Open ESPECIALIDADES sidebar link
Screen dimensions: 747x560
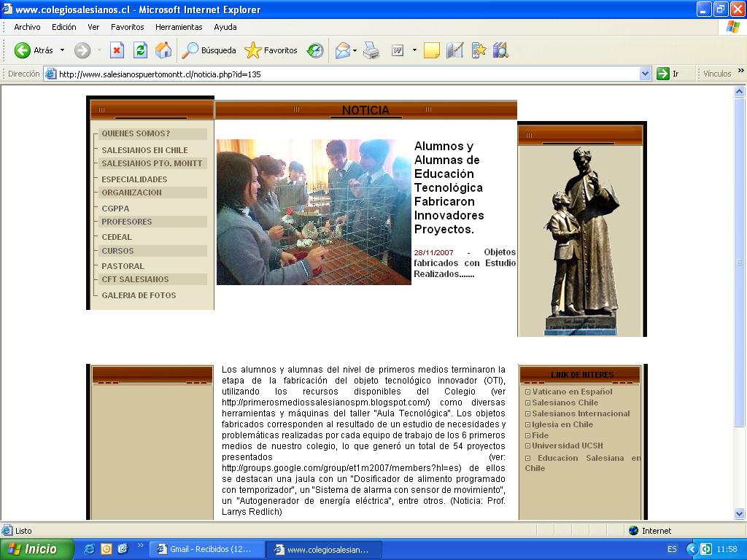click(x=134, y=179)
